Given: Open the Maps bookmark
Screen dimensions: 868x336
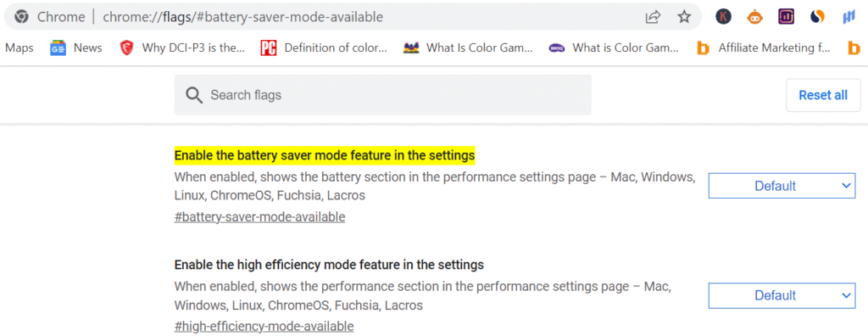Looking at the screenshot, I should (19, 48).
